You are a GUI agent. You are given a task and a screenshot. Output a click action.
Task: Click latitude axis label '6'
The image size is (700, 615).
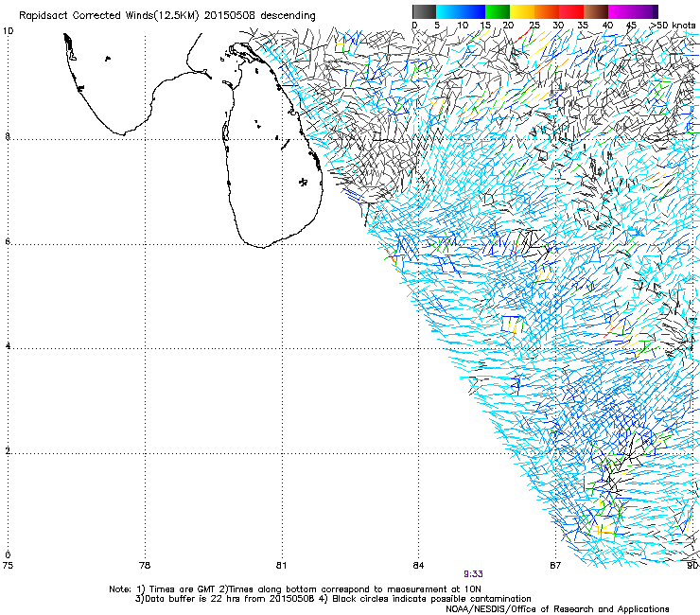pyautogui.click(x=8, y=241)
